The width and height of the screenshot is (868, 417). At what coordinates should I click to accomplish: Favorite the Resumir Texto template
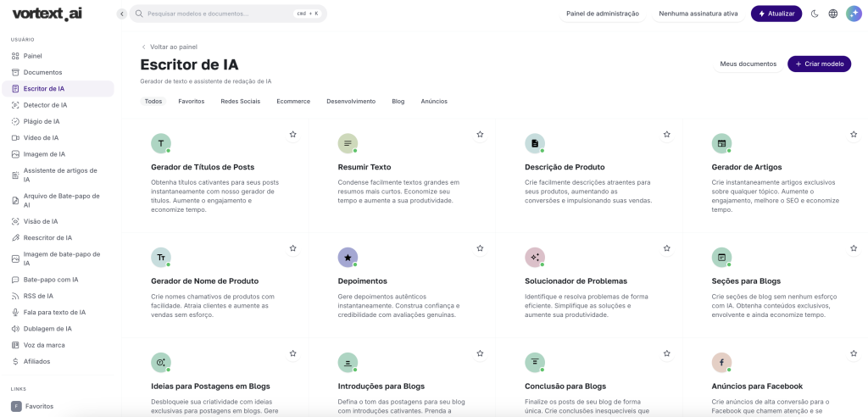pyautogui.click(x=480, y=135)
